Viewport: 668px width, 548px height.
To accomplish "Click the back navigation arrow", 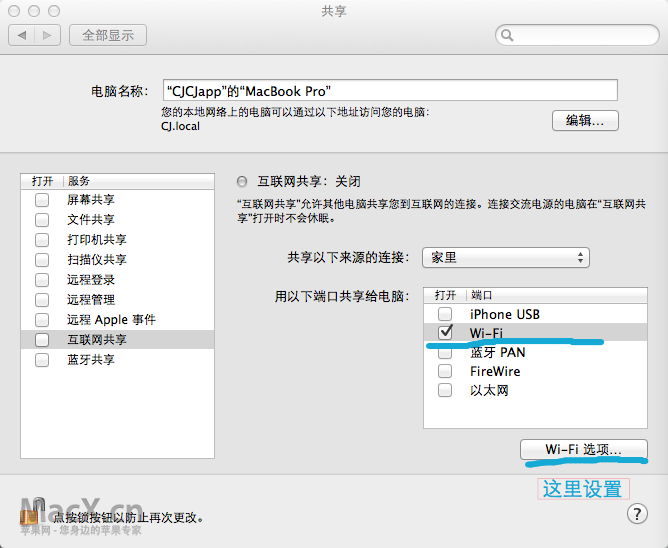I will point(22,35).
